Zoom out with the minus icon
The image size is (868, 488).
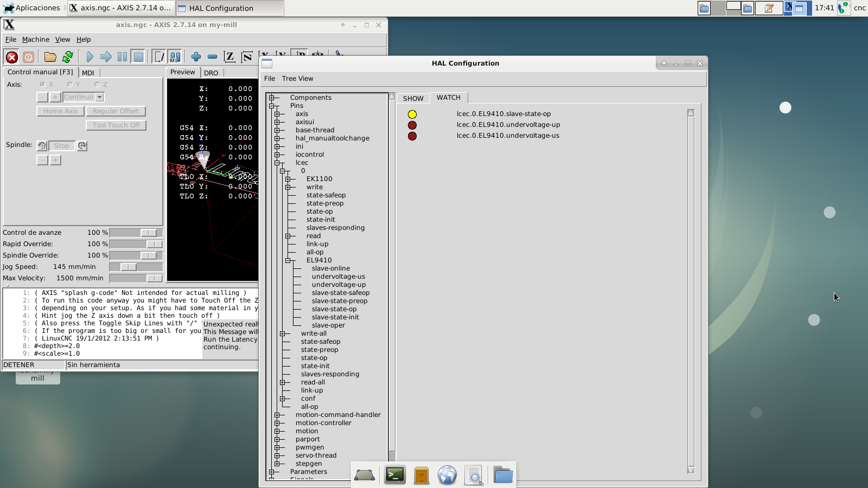pyautogui.click(x=213, y=57)
